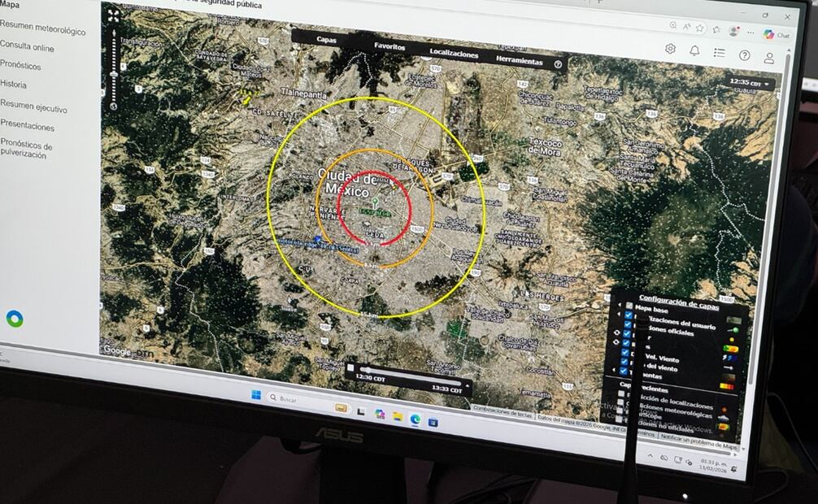Open the list view icon
This screenshot has height=504, width=818.
[720, 53]
